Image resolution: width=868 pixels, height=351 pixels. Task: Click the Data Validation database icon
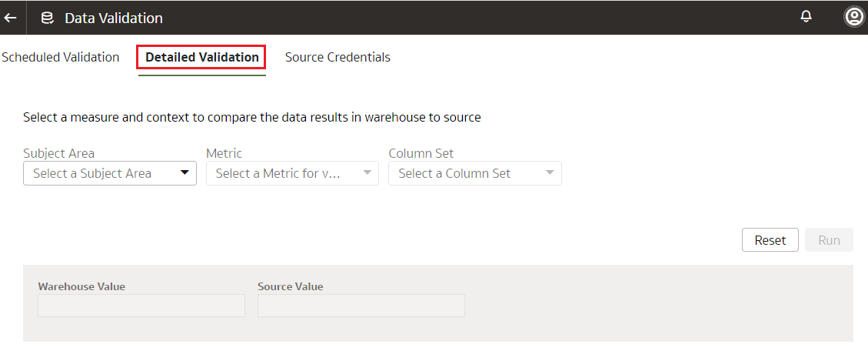click(x=48, y=18)
